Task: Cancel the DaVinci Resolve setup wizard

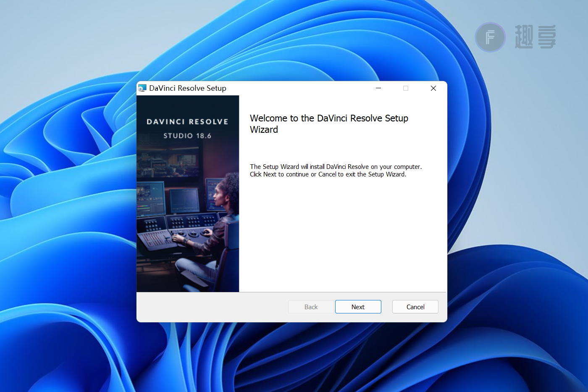Action: pyautogui.click(x=415, y=307)
